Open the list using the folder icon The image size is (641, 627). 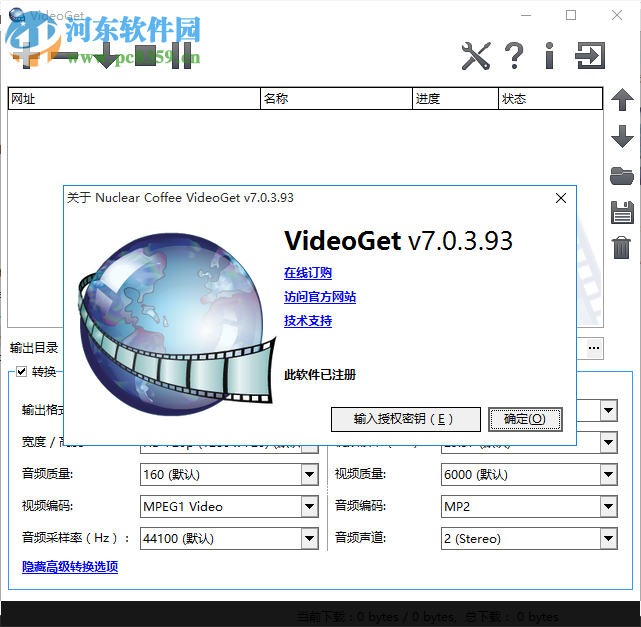tap(622, 176)
